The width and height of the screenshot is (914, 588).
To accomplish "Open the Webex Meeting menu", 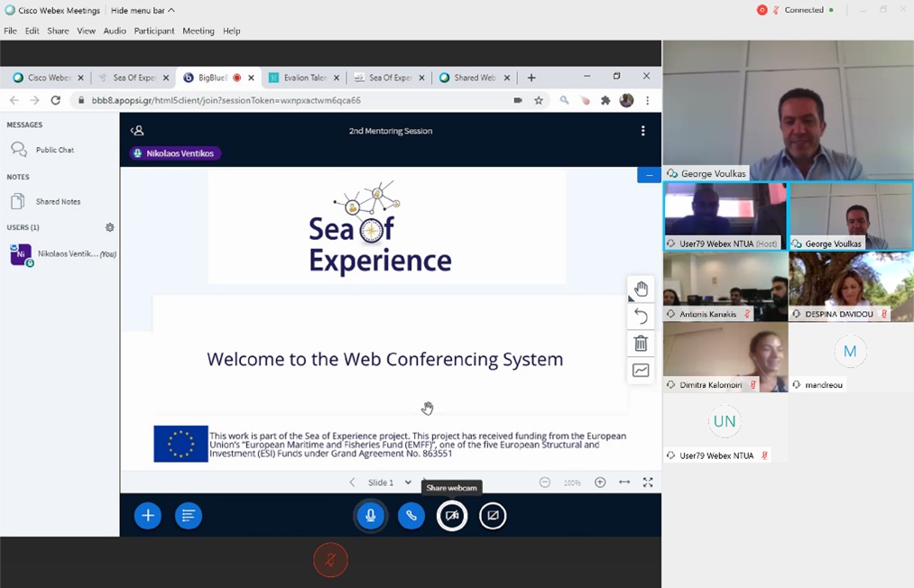I will click(x=198, y=31).
